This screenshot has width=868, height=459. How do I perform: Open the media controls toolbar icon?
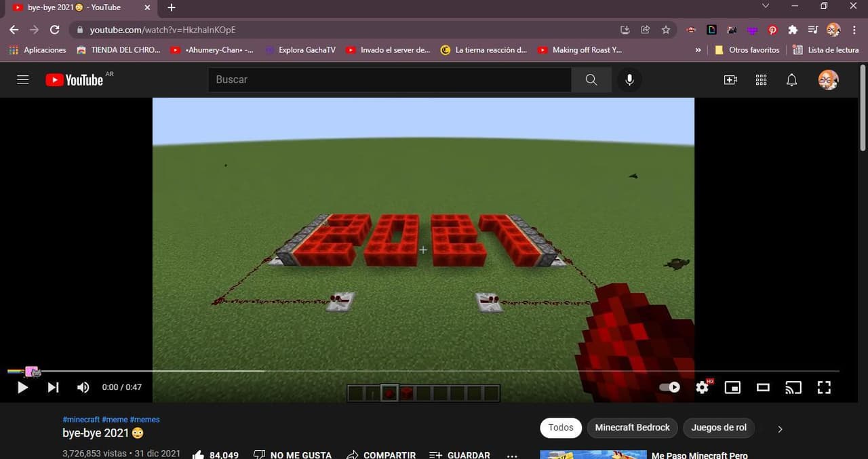point(813,30)
